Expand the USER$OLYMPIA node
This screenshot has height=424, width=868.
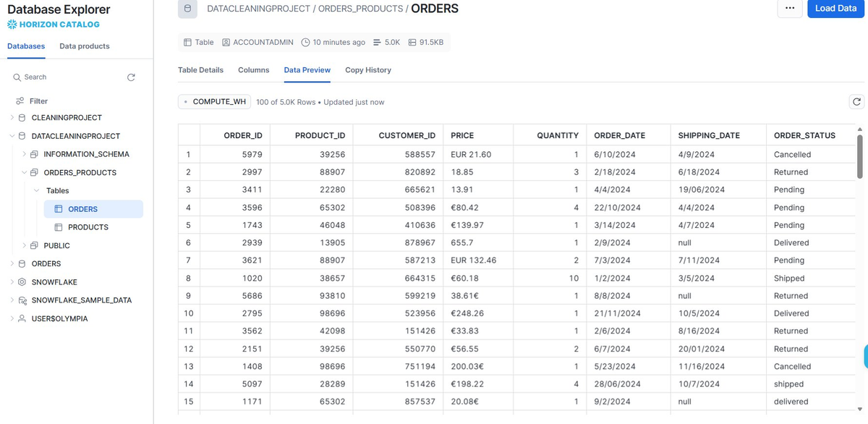pos(12,319)
